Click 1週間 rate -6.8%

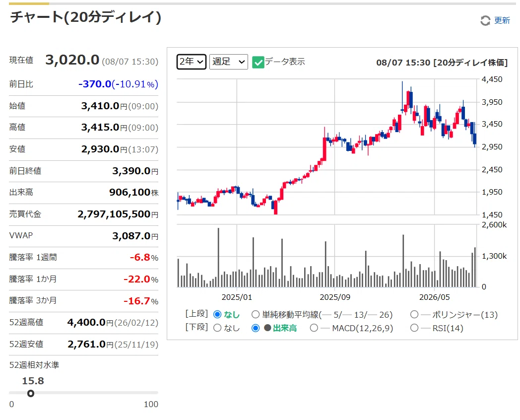pos(144,258)
